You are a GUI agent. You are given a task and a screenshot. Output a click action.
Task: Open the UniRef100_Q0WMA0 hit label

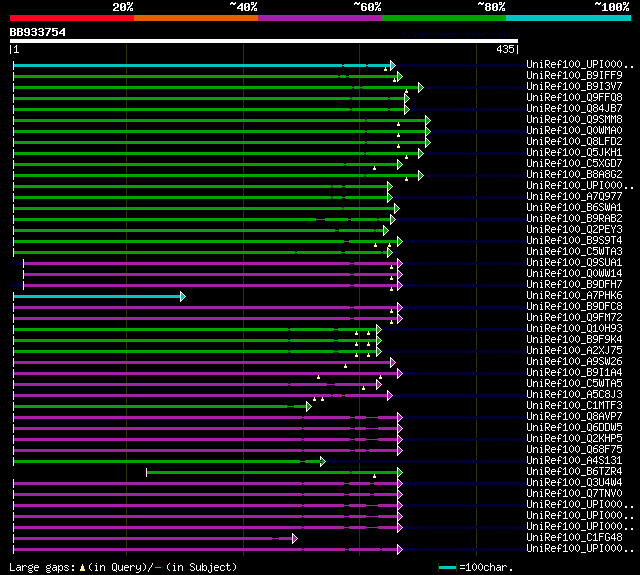574,131
